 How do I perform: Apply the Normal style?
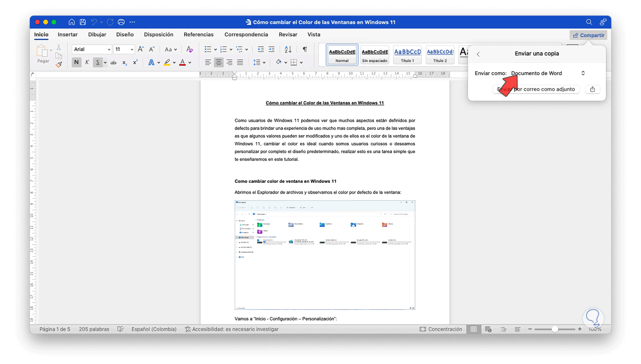(342, 55)
